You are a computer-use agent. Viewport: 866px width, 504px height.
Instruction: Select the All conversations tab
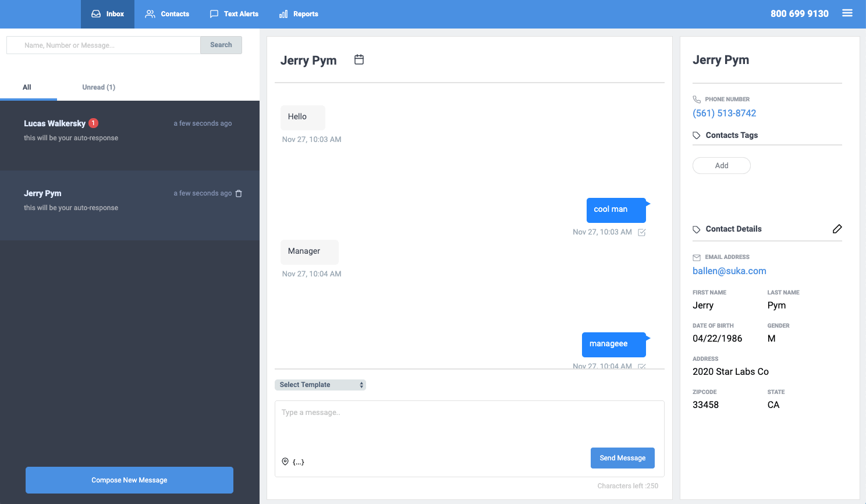[x=27, y=87]
